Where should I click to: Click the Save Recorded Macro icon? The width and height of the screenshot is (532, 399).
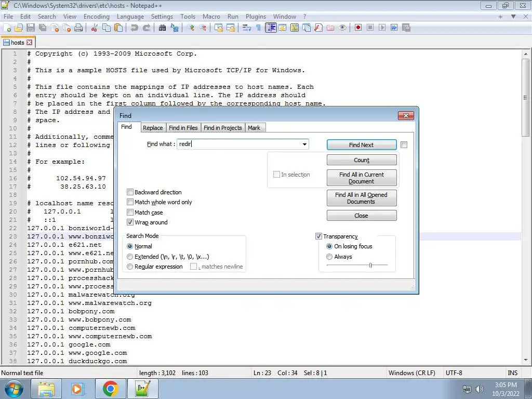tap(406, 28)
